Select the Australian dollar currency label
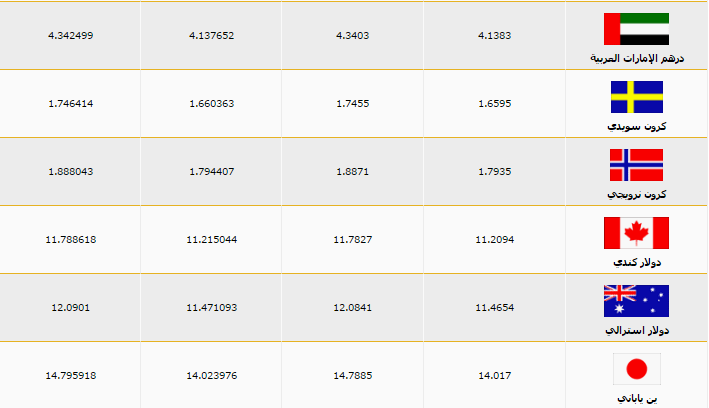The height and width of the screenshot is (408, 709). [x=637, y=330]
